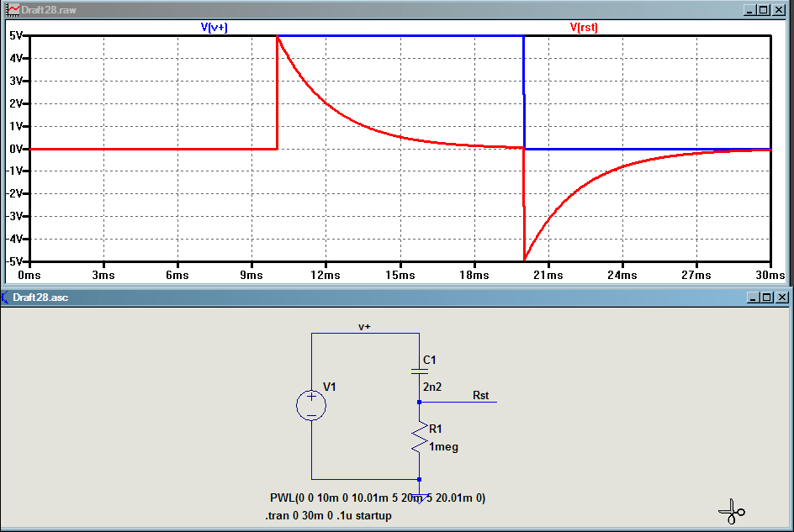Screen dimensions: 794x532
Task: Click the 21ms time axis label
Action: pyautogui.click(x=548, y=276)
